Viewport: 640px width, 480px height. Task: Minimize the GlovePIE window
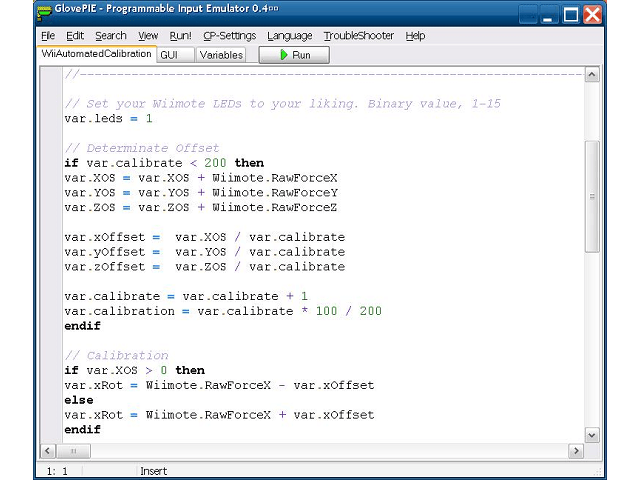(547, 14)
